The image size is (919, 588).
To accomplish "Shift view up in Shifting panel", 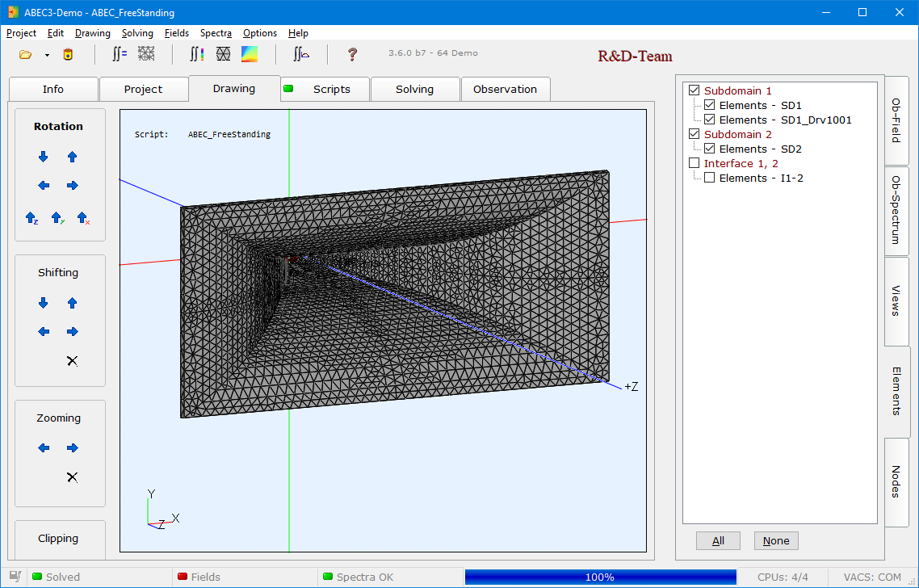I will [72, 303].
